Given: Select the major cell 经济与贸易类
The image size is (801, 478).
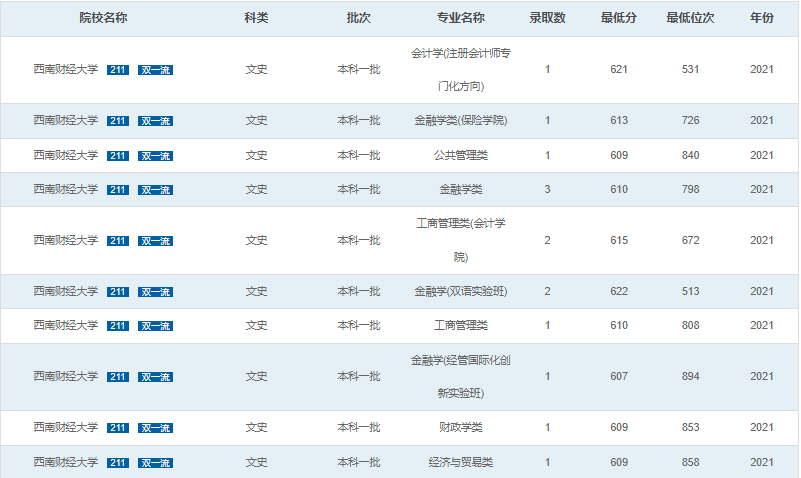Looking at the screenshot, I should [x=461, y=462].
